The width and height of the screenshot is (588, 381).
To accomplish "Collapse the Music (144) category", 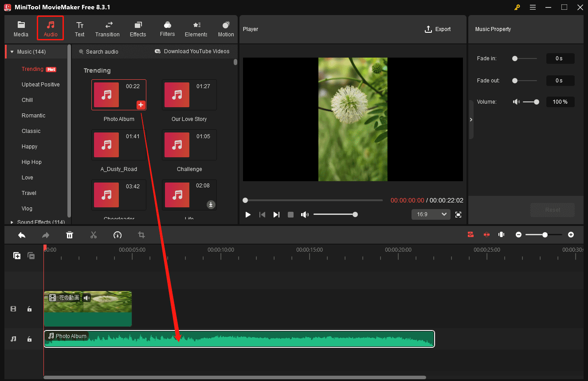I will tap(12, 52).
